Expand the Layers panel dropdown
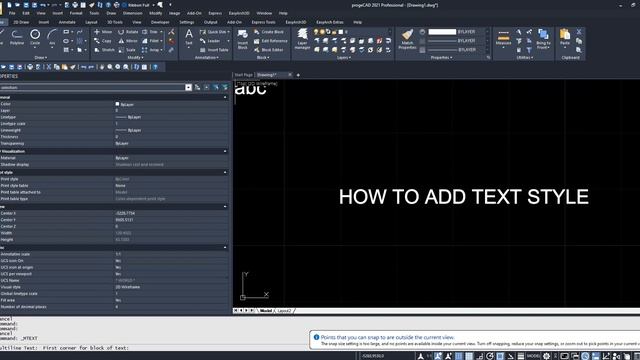 344,58
